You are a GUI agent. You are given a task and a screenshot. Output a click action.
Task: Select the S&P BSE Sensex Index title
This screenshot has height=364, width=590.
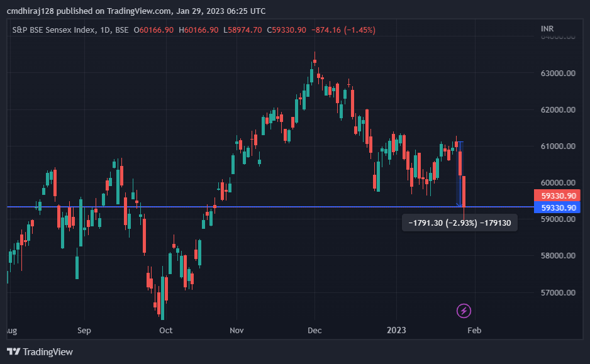pos(54,30)
